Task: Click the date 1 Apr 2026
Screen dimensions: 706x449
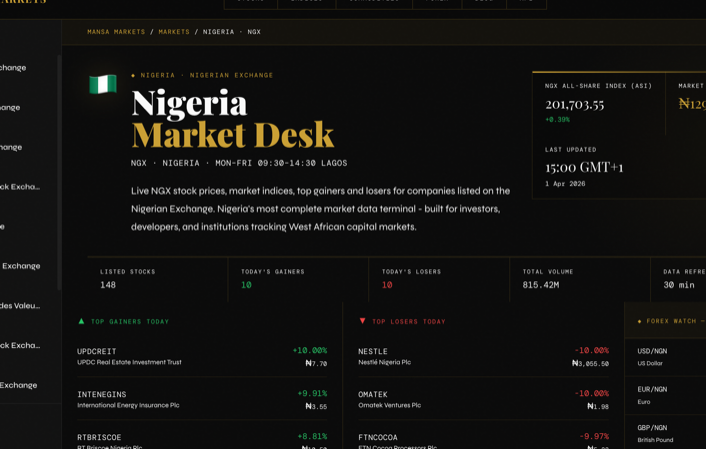Action: 565,184
